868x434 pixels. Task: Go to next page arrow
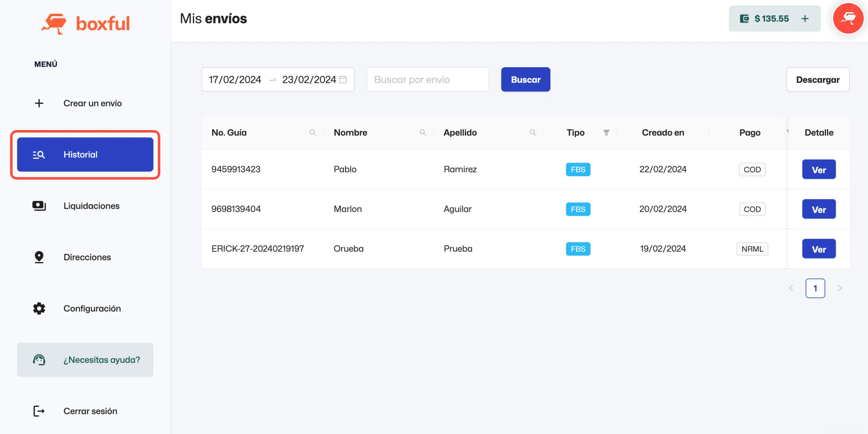[x=840, y=288]
